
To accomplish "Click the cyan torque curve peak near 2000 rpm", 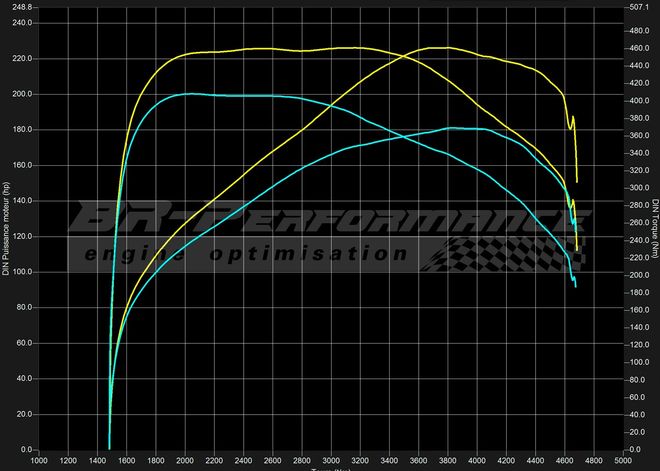I will pos(187,94).
